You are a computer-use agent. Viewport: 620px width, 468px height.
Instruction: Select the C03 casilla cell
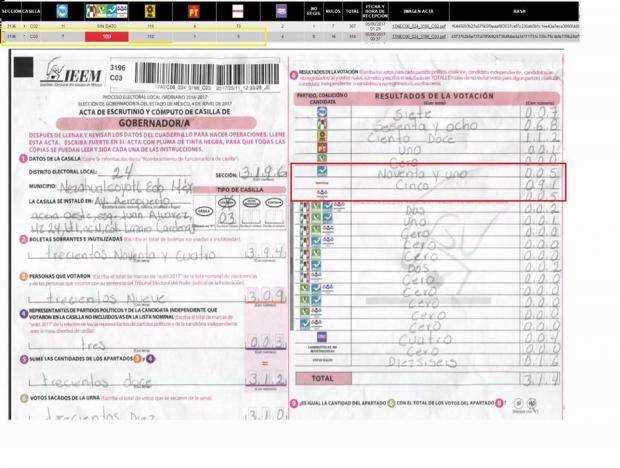click(x=34, y=36)
